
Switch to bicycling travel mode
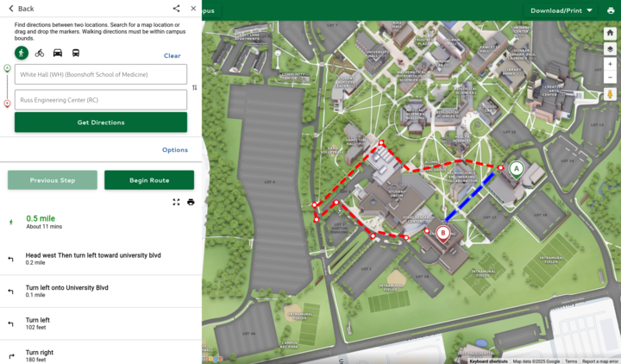click(40, 53)
